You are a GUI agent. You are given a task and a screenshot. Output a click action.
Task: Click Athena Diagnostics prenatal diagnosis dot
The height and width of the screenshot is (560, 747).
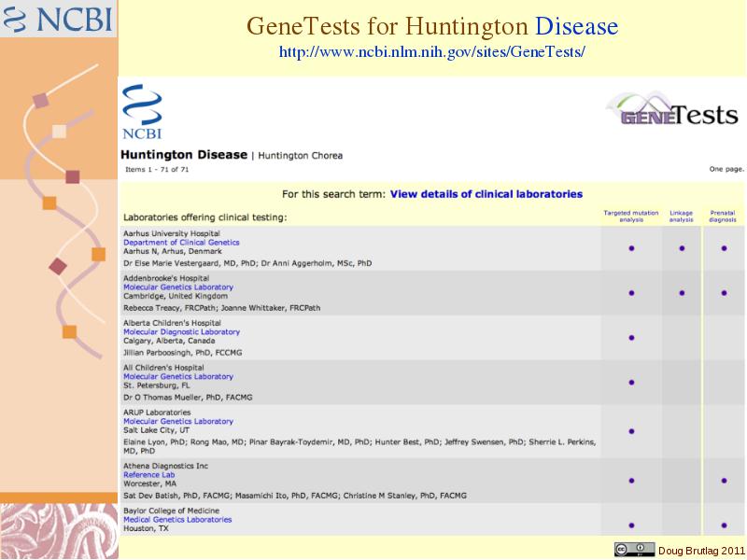click(725, 481)
